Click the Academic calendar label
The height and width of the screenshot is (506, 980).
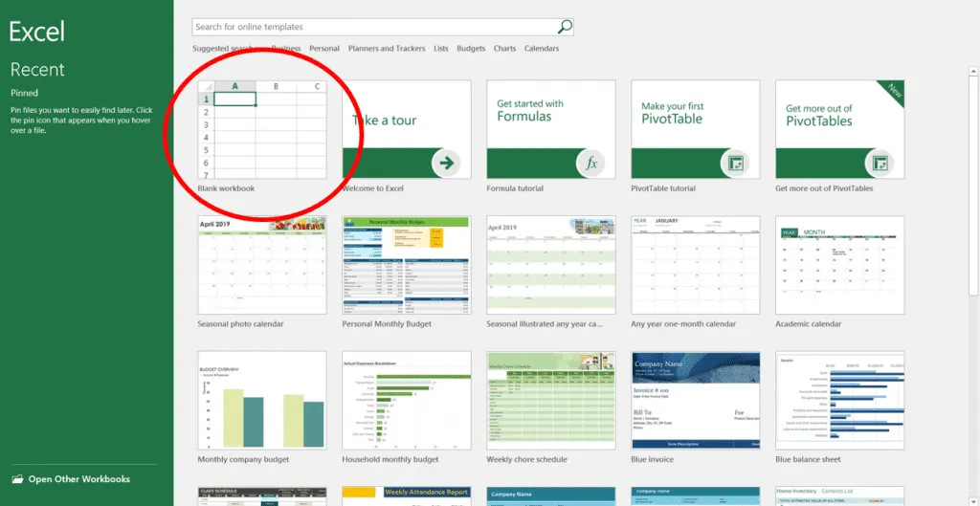coord(808,324)
